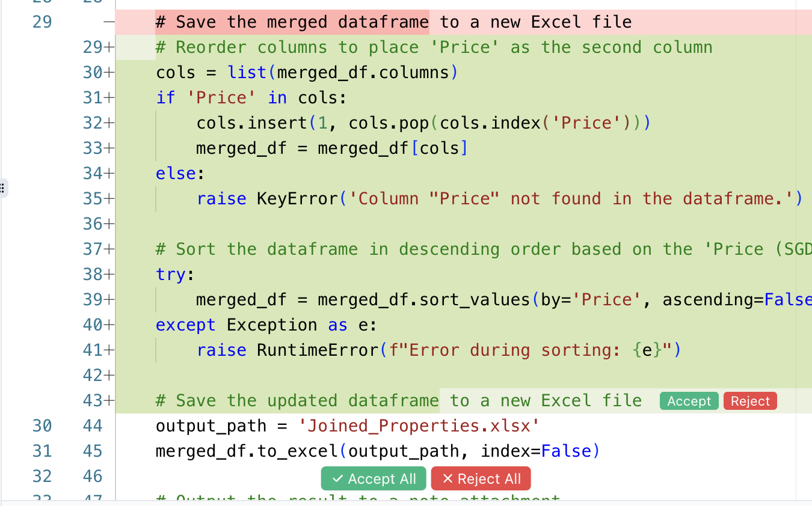Viewport: 812px width, 506px height.
Task: Click the panel drag handle on left edge
Action: pos(3,188)
